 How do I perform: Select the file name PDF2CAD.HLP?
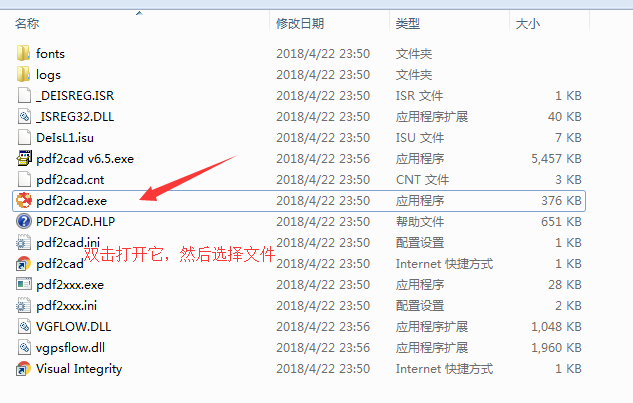click(75, 222)
